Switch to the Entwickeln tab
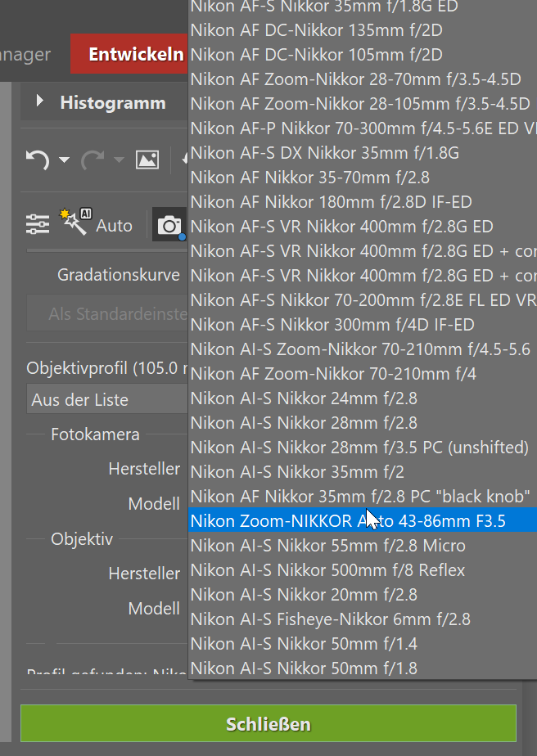Screen dimensions: 537x756 [136, 55]
